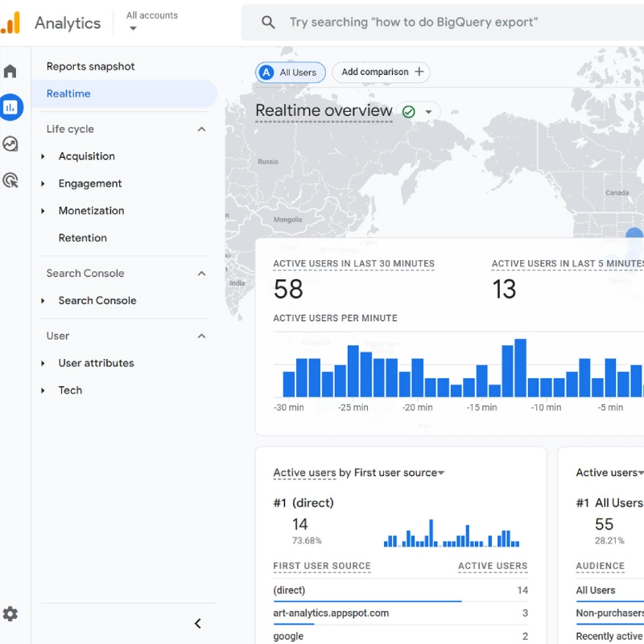This screenshot has width=644, height=644.
Task: Click the (direct) sparkline chart
Action: click(452, 533)
